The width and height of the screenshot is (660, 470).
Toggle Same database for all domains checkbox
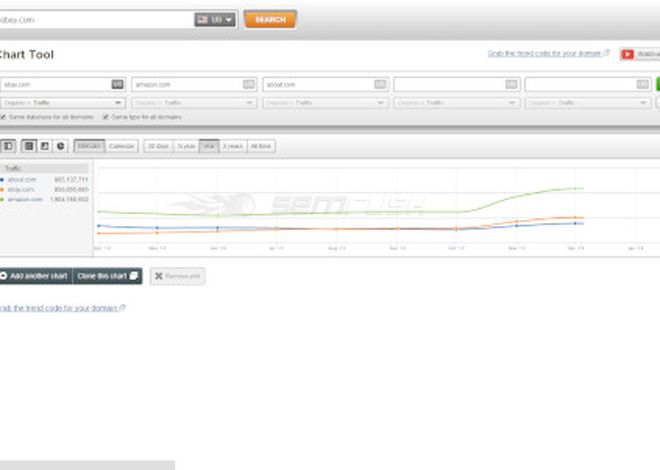tap(3, 117)
